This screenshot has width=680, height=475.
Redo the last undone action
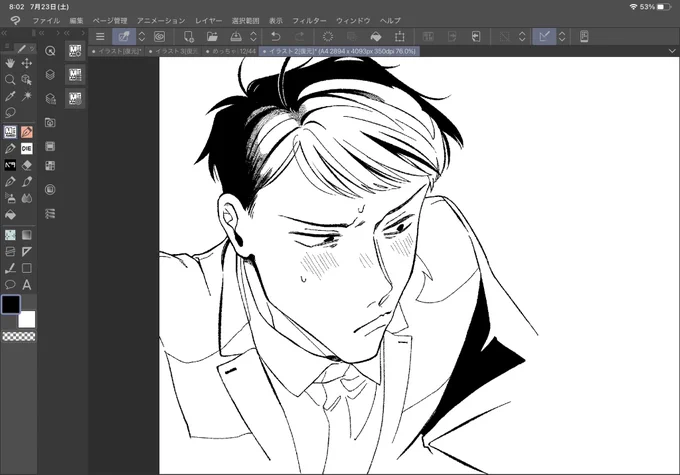click(x=299, y=37)
